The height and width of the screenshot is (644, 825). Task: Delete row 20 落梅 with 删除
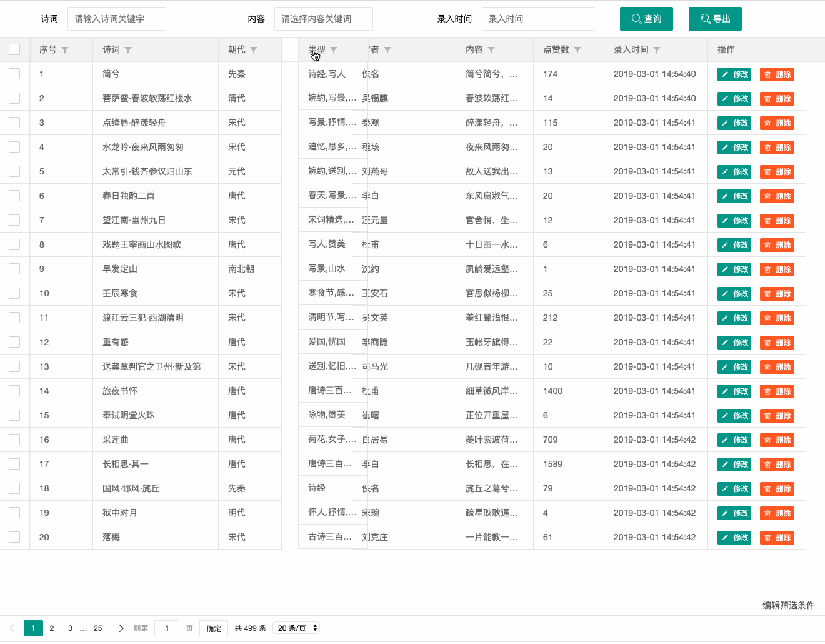777,538
